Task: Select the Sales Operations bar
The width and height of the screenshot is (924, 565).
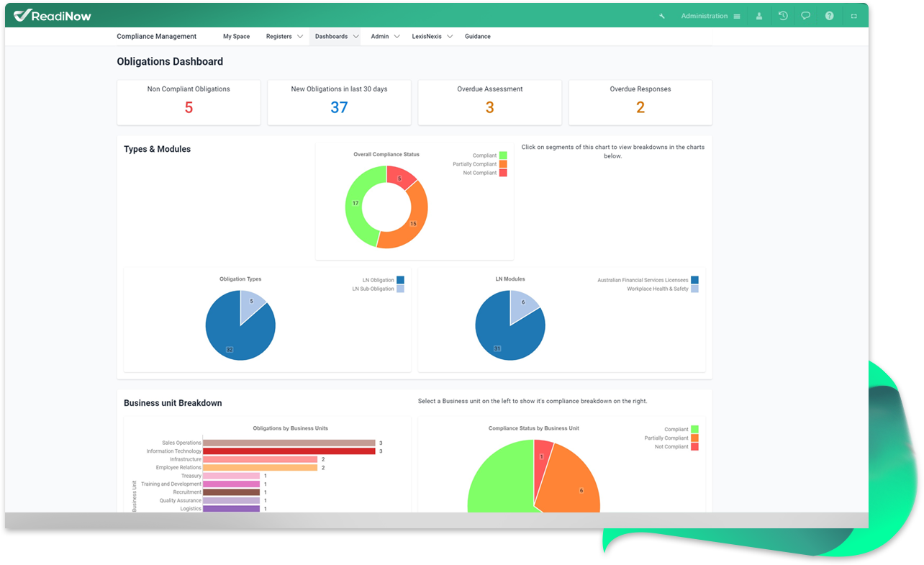Action: pos(289,443)
